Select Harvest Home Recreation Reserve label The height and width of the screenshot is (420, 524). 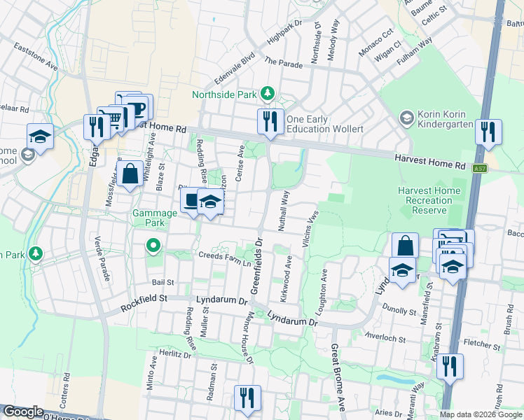pos(429,200)
